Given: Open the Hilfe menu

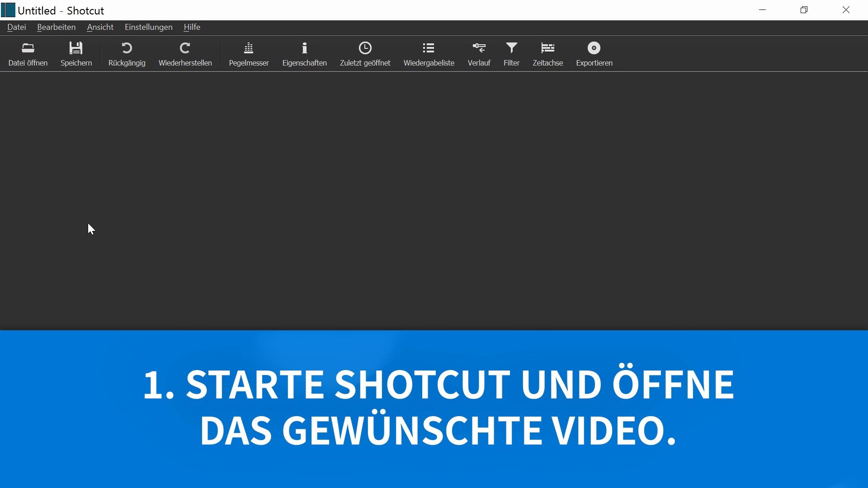Looking at the screenshot, I should tap(192, 27).
